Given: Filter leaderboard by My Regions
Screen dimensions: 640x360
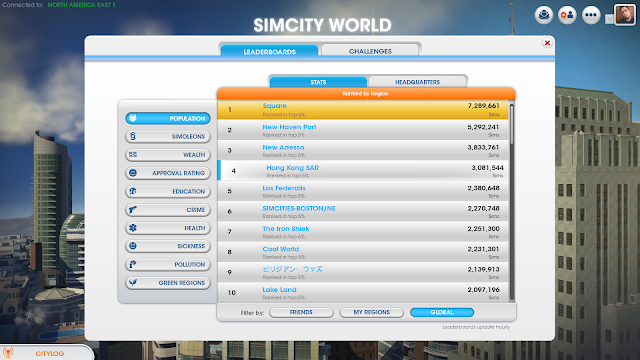Looking at the screenshot, I should (x=371, y=312).
